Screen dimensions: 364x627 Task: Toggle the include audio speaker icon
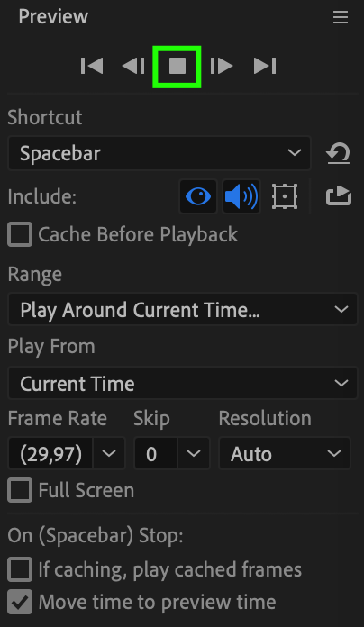point(241,196)
